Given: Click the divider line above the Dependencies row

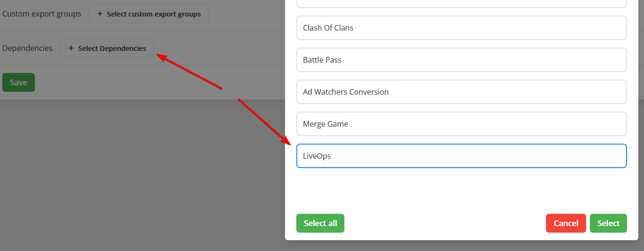Looking at the screenshot, I should [141, 31].
